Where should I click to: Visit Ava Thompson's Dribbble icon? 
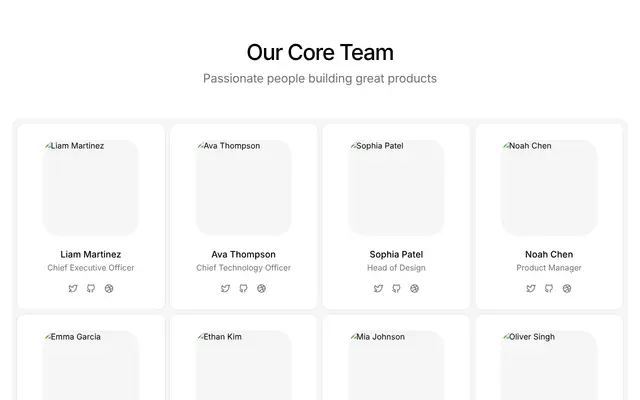pyautogui.click(x=262, y=289)
